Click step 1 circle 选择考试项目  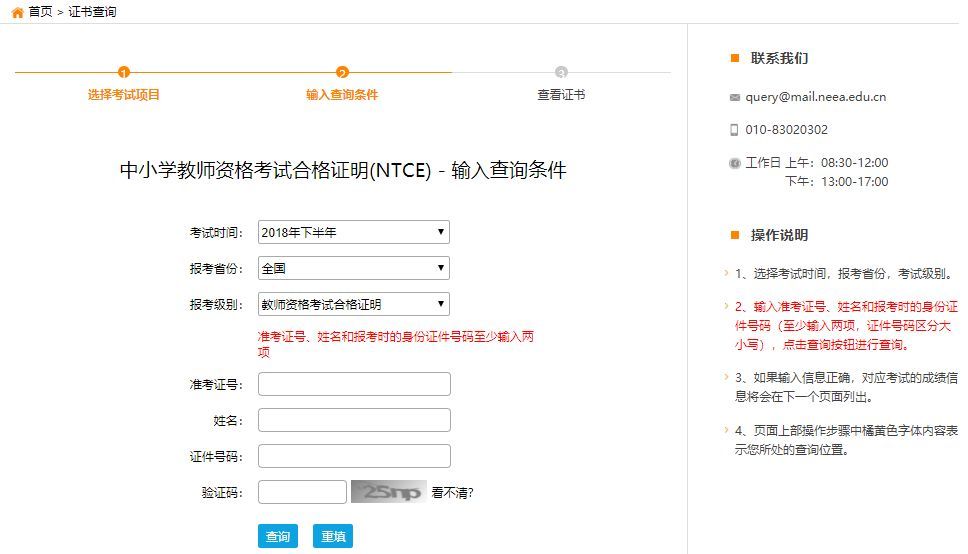123,72
